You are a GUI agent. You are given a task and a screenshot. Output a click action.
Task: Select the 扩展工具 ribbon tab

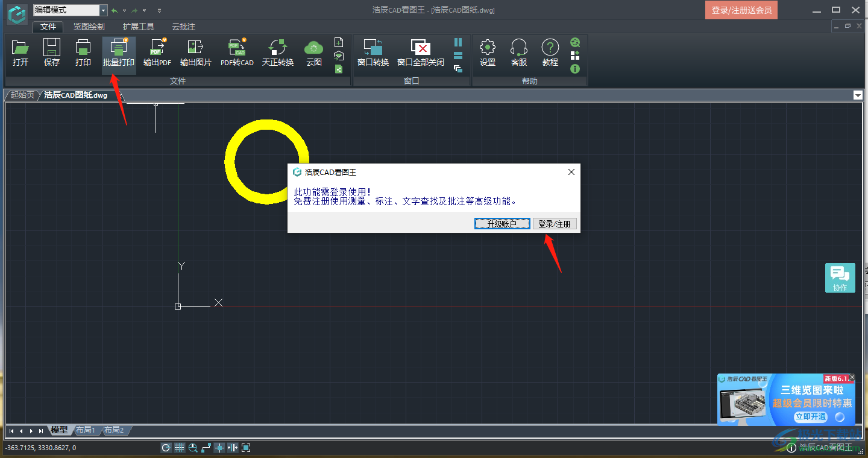point(138,27)
